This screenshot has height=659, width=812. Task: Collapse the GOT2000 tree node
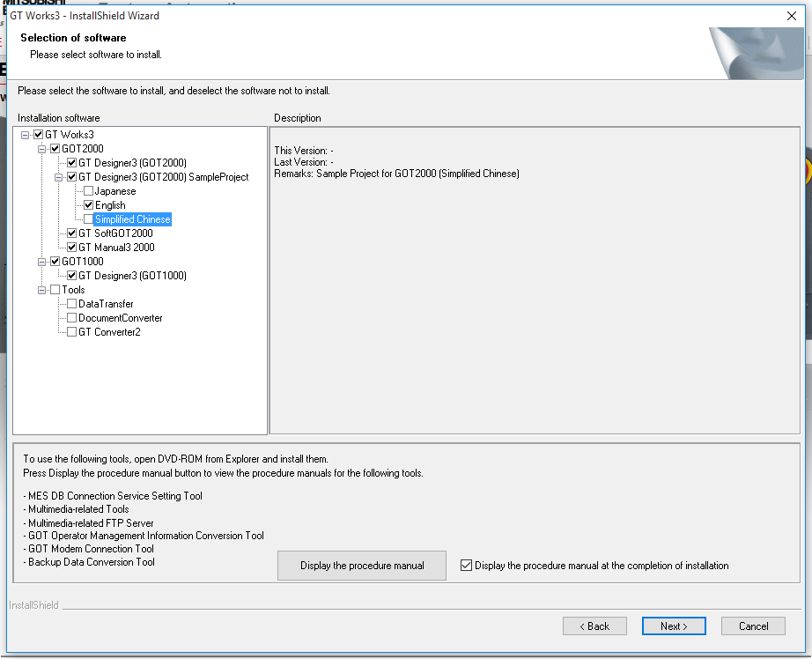click(x=42, y=149)
